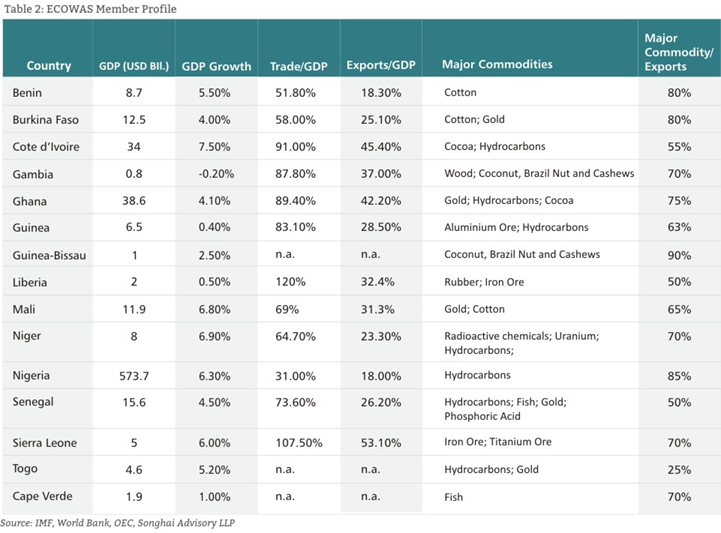
Task: Select Nigeria's GDP value 573.7
Action: click(x=134, y=376)
